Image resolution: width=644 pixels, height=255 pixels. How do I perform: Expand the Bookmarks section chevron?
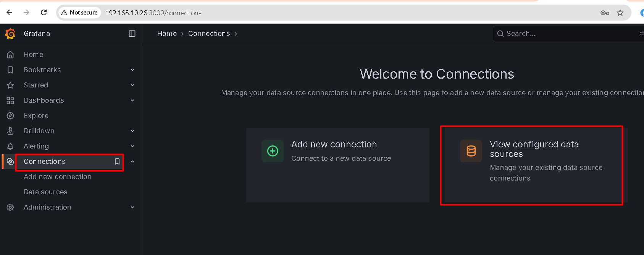point(132,70)
